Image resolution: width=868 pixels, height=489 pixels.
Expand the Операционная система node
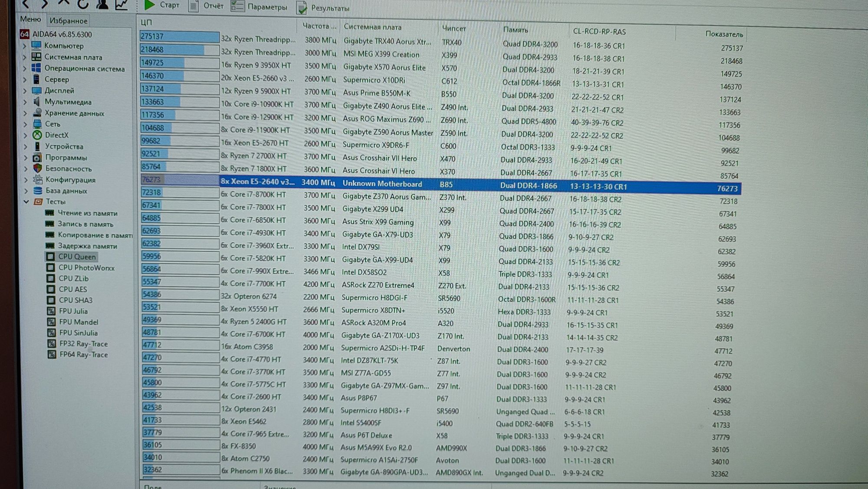point(25,68)
